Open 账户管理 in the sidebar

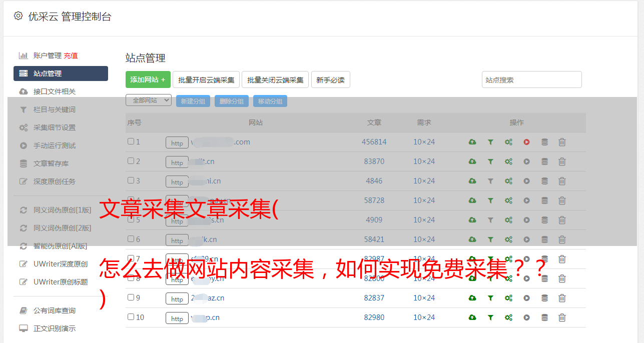tap(48, 55)
